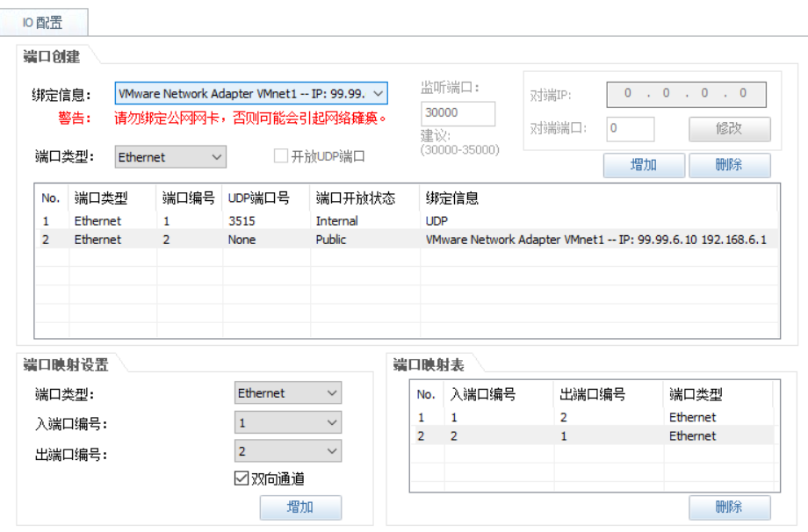Screen dimensions: 808x532
Task: Open the 端口类型 dropdown in 端口映射设置
Action: click(x=288, y=392)
